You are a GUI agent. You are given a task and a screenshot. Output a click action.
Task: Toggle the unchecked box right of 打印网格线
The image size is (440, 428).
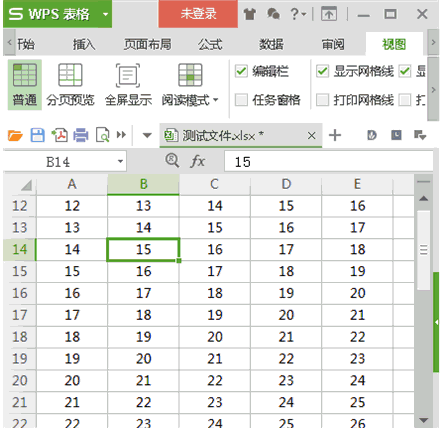(405, 100)
